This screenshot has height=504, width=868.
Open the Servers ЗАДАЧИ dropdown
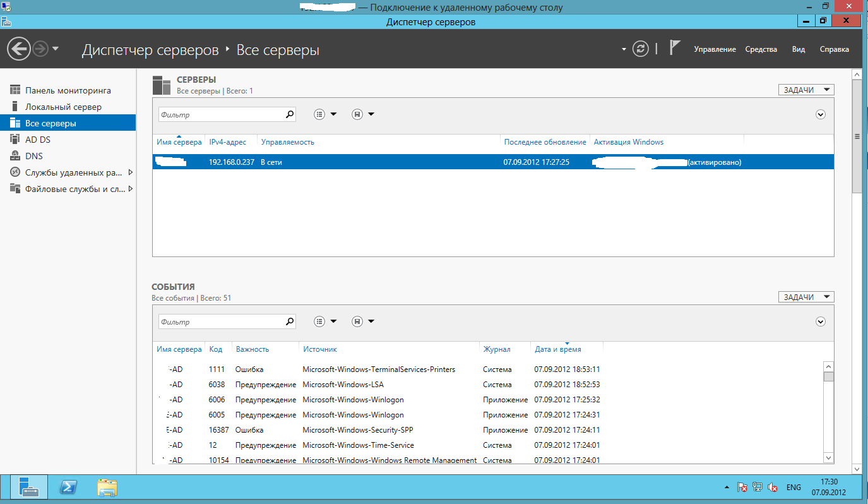click(806, 90)
